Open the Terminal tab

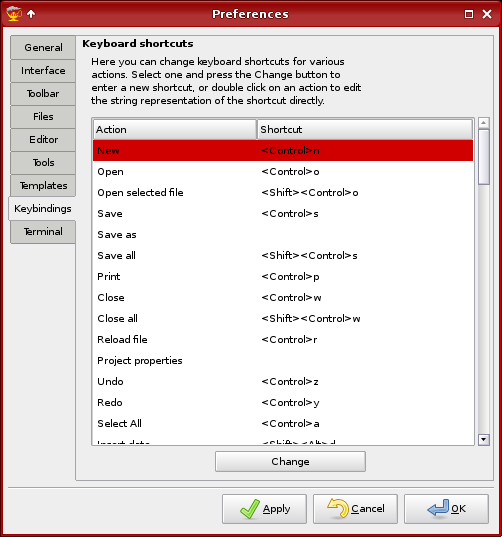pyautogui.click(x=43, y=232)
